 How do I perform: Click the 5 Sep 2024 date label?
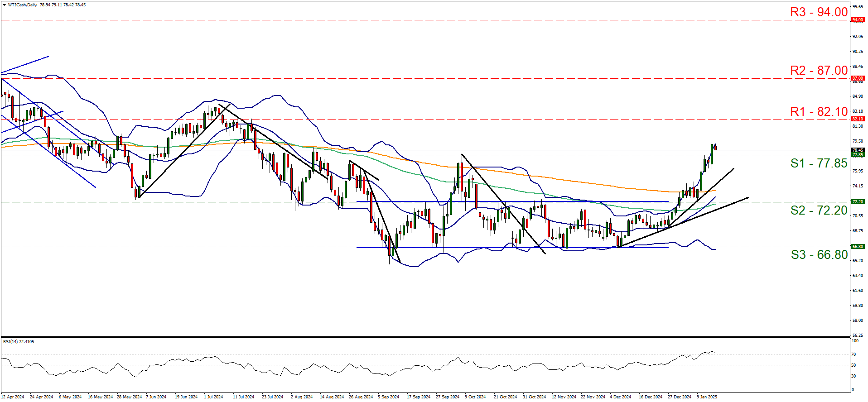pos(389,397)
